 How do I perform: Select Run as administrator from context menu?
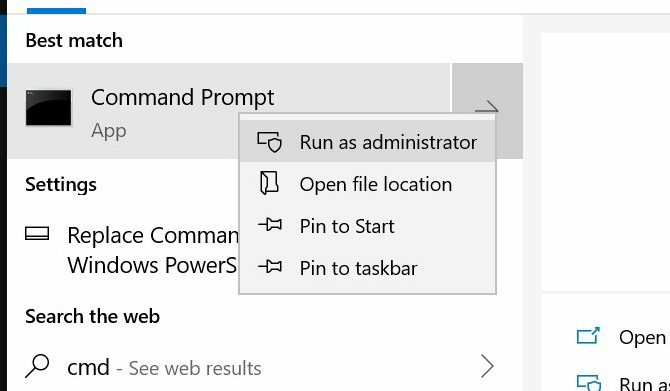point(367,142)
